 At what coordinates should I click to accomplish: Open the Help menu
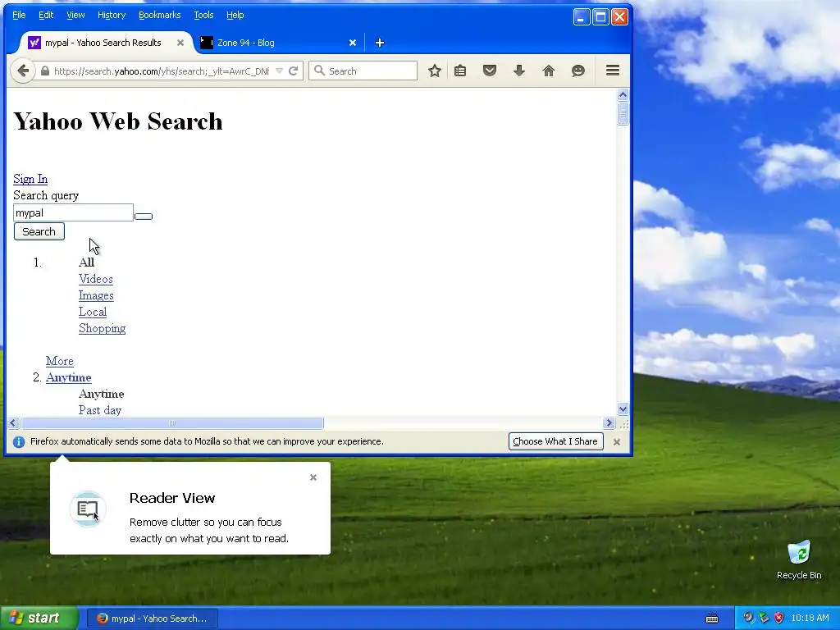[235, 15]
